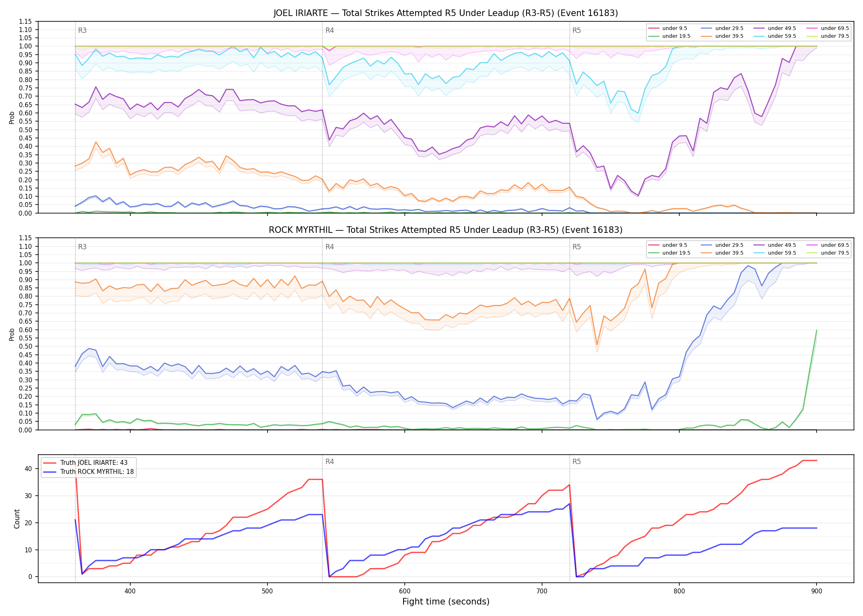Image resolution: width=863 pixels, height=616 pixels.
Task: Click the 'Prob' y-axis label of the Rock Myrthil chart
Action: point(12,334)
